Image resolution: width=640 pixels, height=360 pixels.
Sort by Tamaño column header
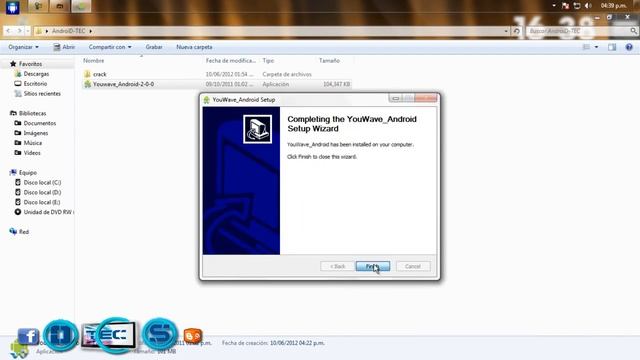[x=329, y=60]
